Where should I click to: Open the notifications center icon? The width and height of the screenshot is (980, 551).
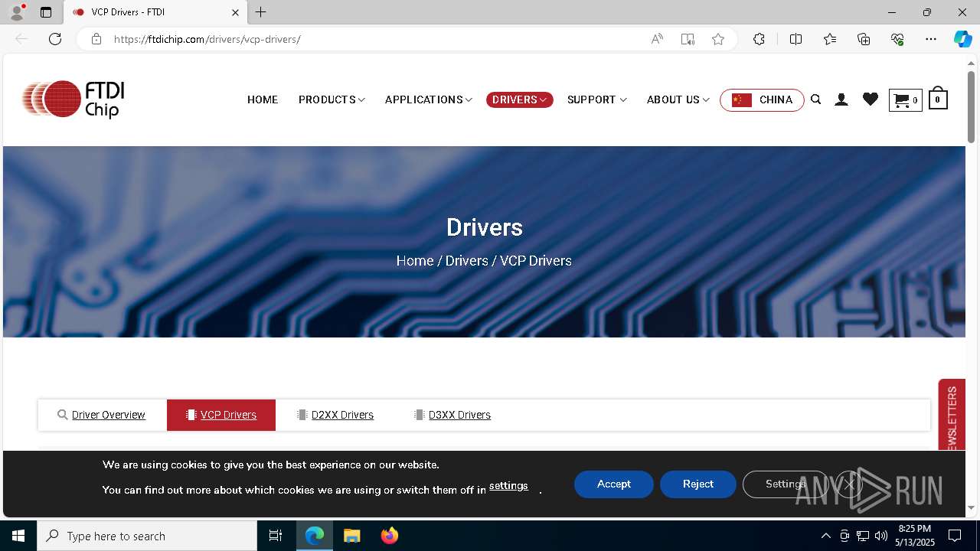coord(955,536)
